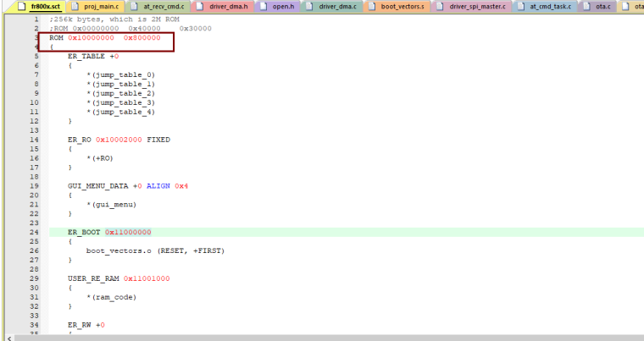This screenshot has width=644, height=341.
Task: Open the at_recv_cmd.c tab
Action: pos(158,6)
